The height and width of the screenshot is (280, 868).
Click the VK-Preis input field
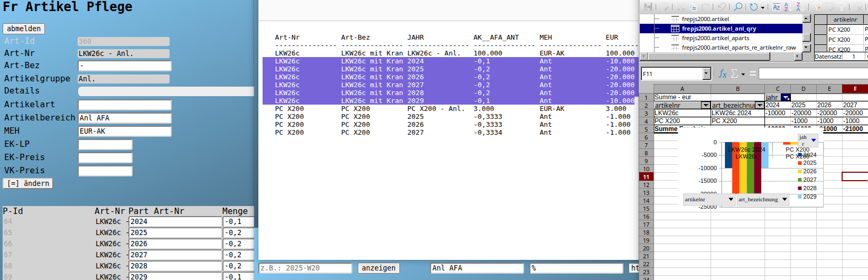pos(105,171)
